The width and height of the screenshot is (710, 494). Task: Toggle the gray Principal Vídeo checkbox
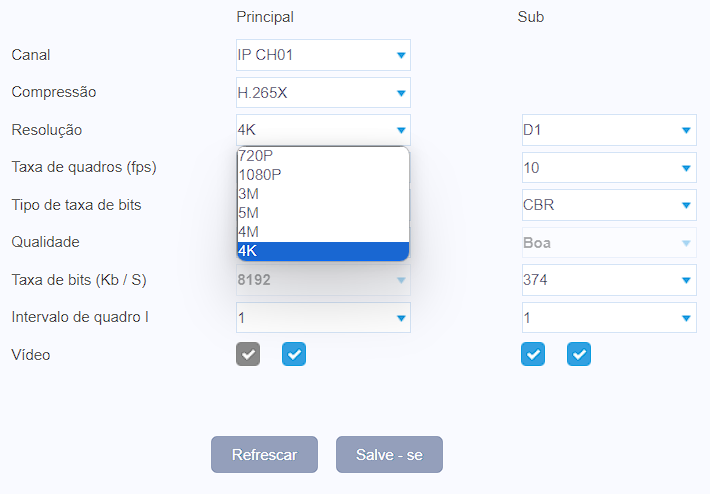coord(248,354)
